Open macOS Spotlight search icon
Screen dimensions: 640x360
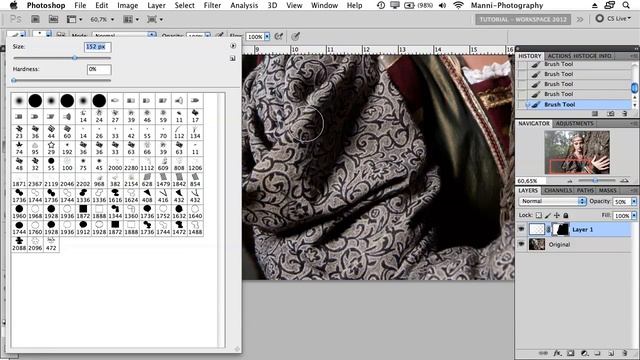[x=626, y=5]
